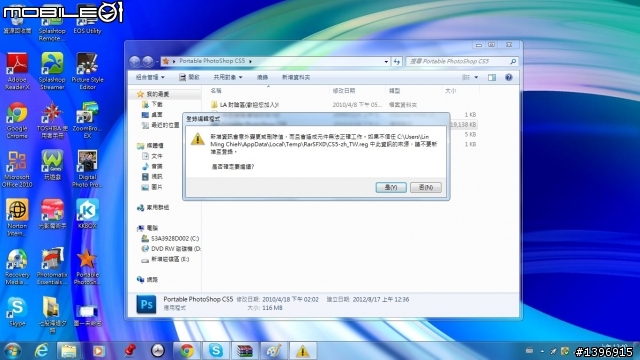Open Explorer help question mark icon
The image size is (640, 360).
pos(509,77)
